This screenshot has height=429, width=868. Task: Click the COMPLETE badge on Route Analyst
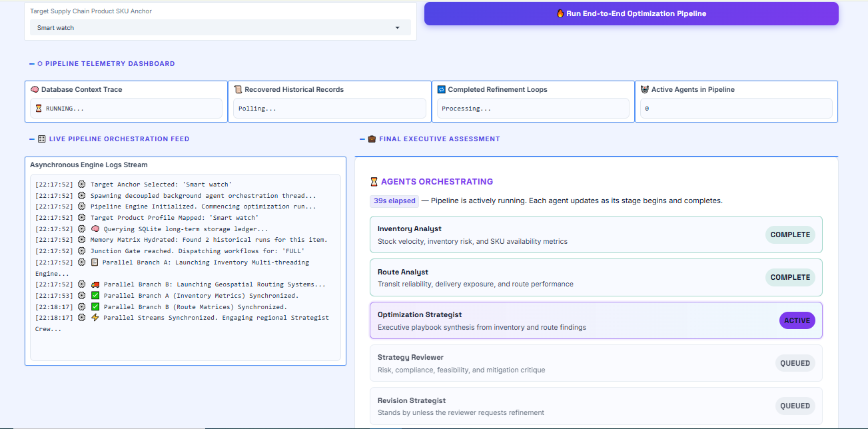790,277
